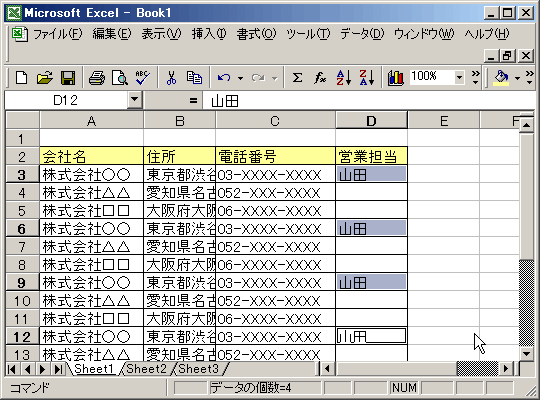Screen dimensions: 540x400
Task: Open the Undo history dropdown arrow
Action: pos(240,78)
